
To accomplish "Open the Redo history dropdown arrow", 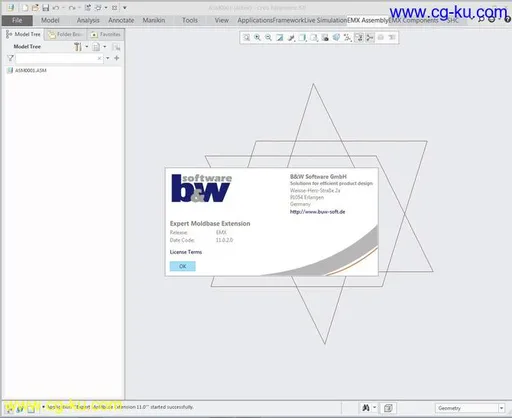I will coord(79,8).
